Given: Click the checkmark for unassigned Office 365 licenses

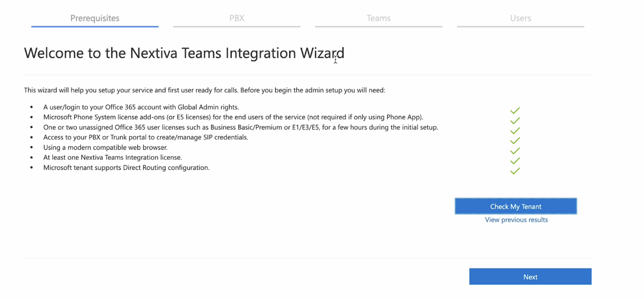Looking at the screenshot, I should [515, 130].
